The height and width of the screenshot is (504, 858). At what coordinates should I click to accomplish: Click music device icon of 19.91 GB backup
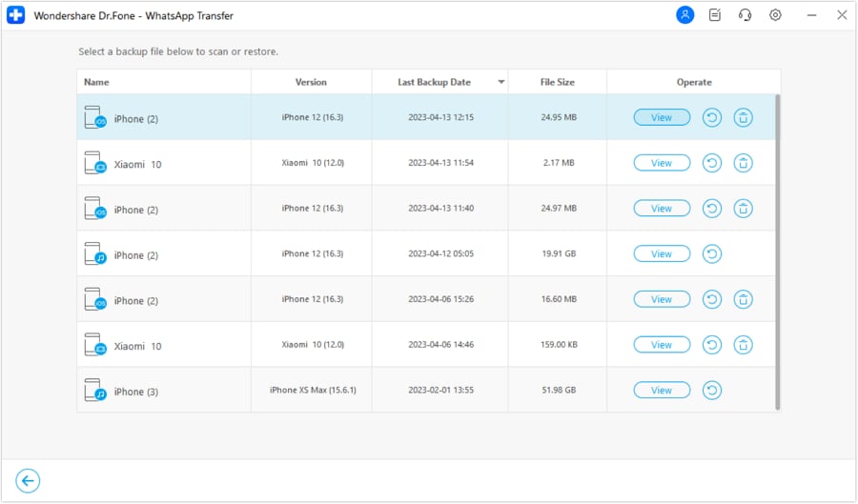click(95, 253)
